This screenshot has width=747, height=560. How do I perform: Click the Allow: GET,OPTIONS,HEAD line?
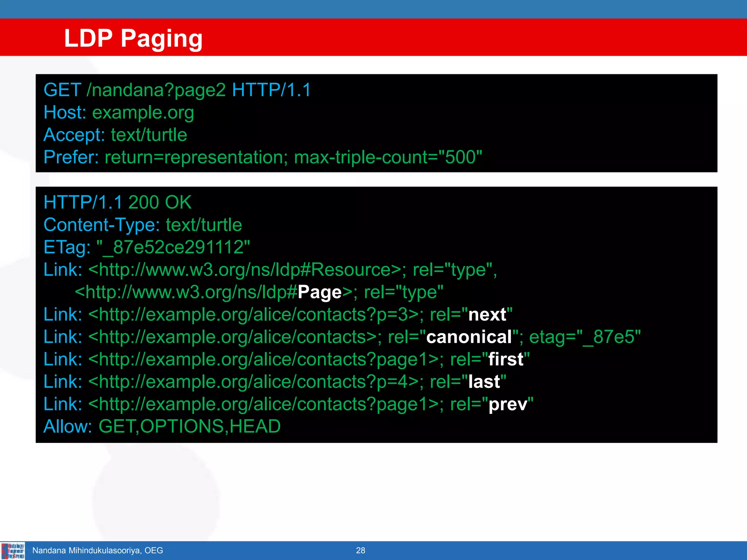tap(162, 427)
